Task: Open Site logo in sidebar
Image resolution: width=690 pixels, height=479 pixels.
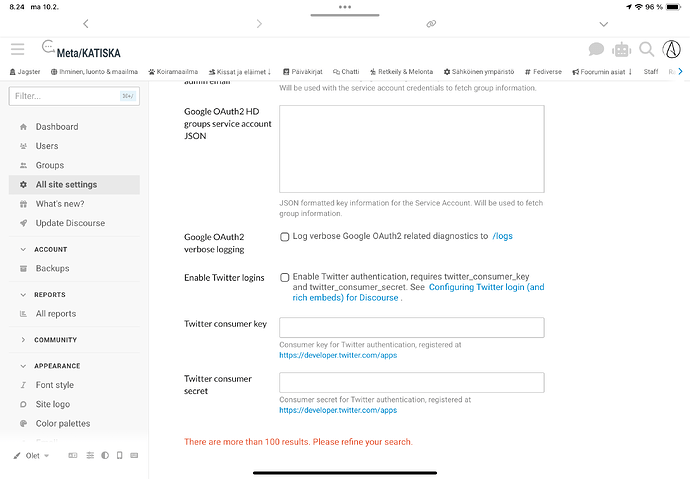Action: coord(74,404)
